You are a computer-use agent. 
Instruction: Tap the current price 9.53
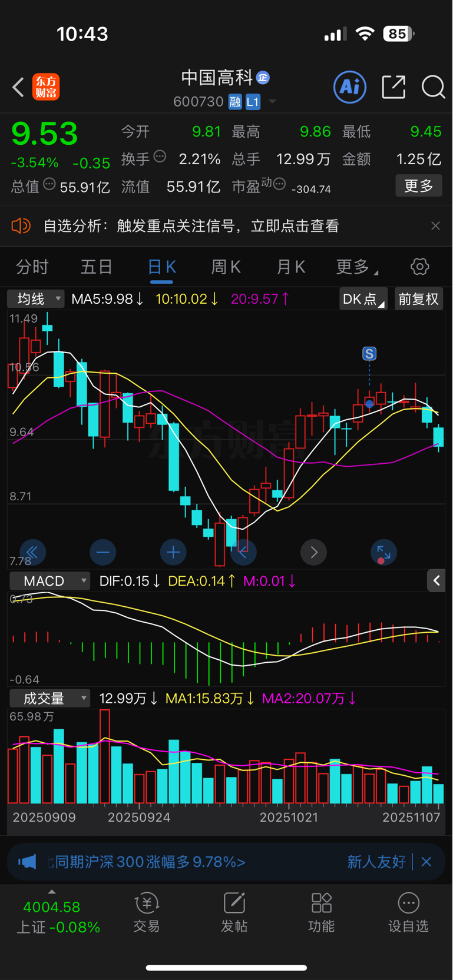click(45, 134)
